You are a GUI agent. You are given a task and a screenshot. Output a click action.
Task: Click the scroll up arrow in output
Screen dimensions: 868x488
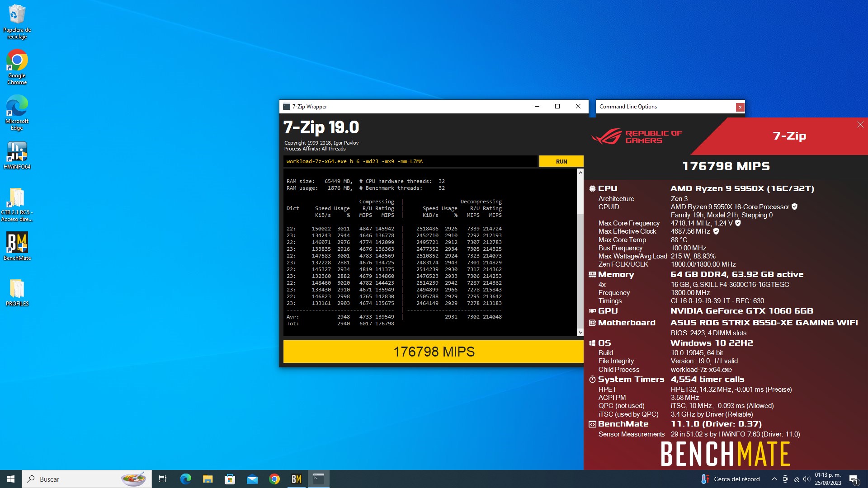coord(580,173)
